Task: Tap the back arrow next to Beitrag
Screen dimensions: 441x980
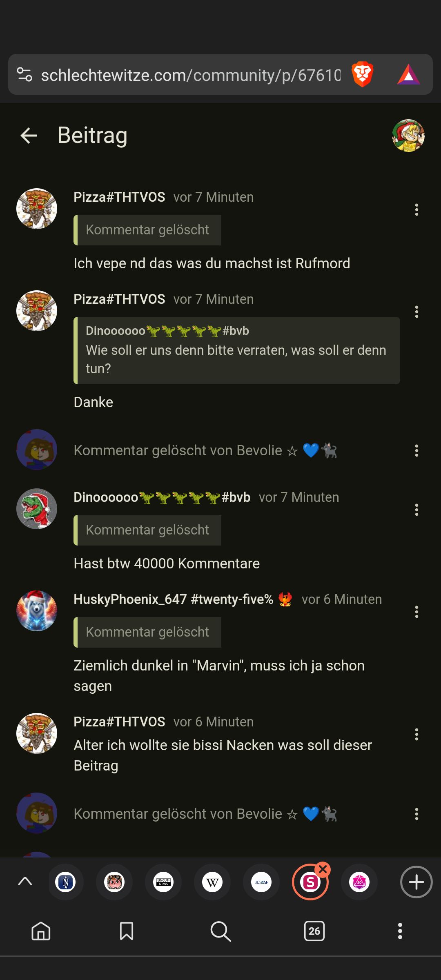Action: (x=29, y=136)
